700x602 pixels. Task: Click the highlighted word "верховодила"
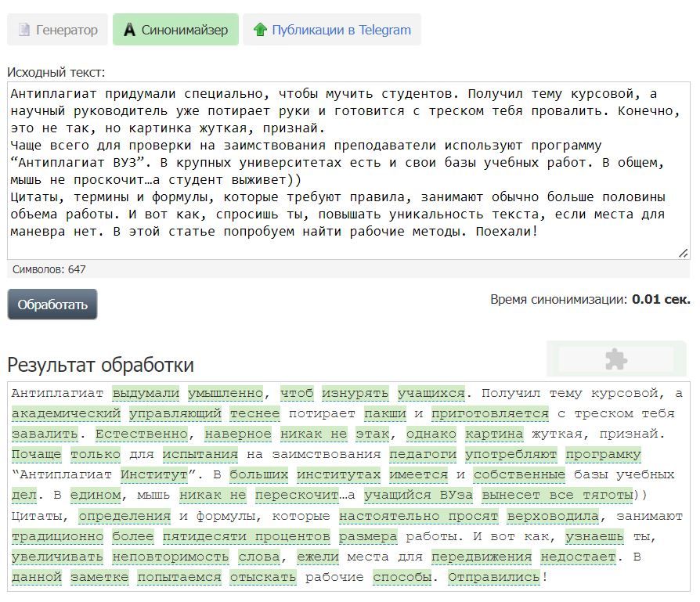(553, 516)
